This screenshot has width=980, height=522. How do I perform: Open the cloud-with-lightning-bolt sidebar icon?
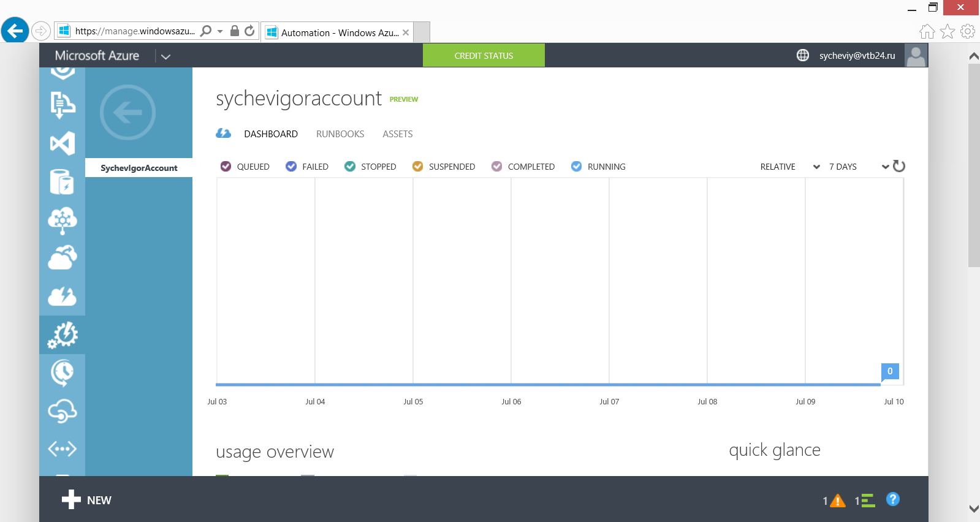coord(63,297)
